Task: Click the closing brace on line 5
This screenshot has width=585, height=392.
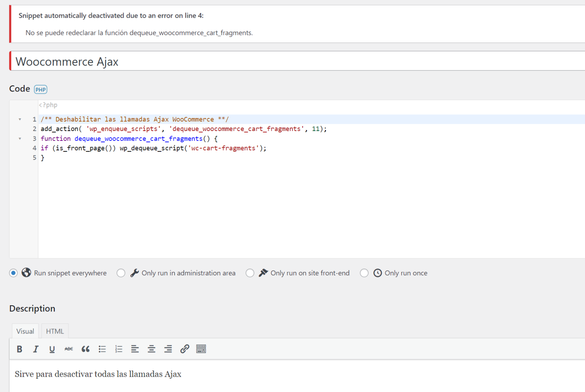Action: [43, 158]
